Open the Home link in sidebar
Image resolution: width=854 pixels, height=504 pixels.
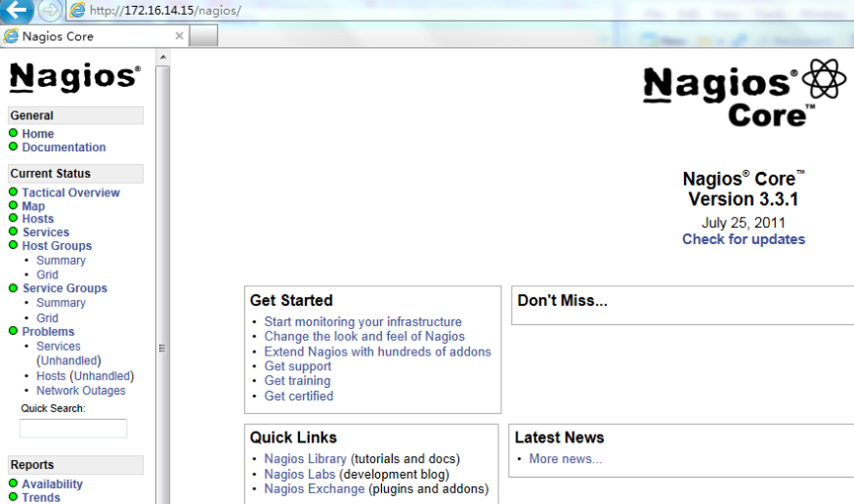pos(37,134)
